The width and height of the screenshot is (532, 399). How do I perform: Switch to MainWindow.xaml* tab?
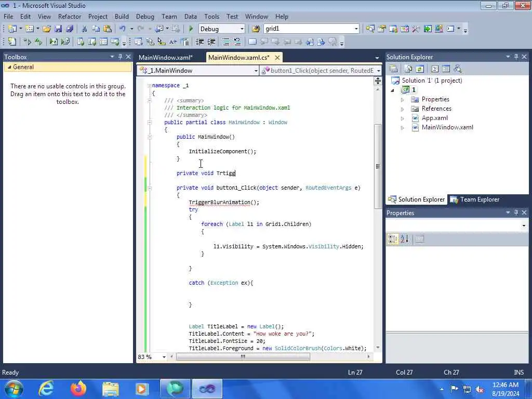pyautogui.click(x=166, y=57)
